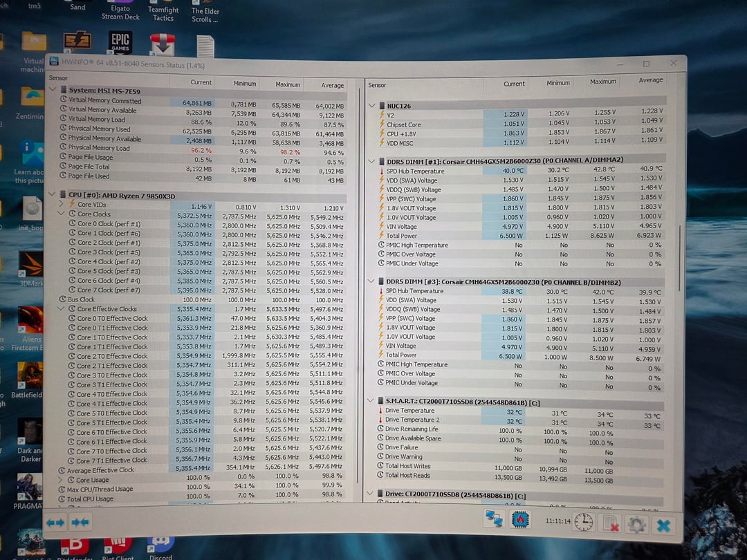Click the Minimum header above Virtual Memory rows

(x=244, y=84)
